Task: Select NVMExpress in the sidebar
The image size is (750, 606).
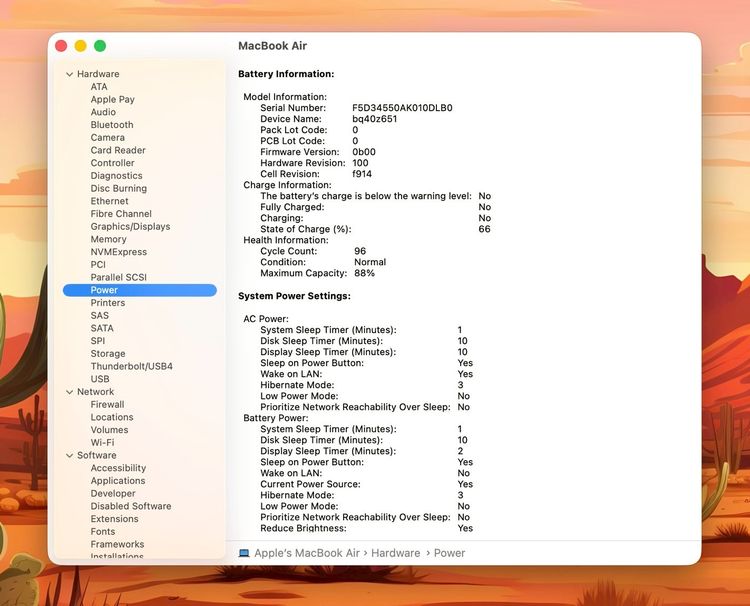Action: 119,252
